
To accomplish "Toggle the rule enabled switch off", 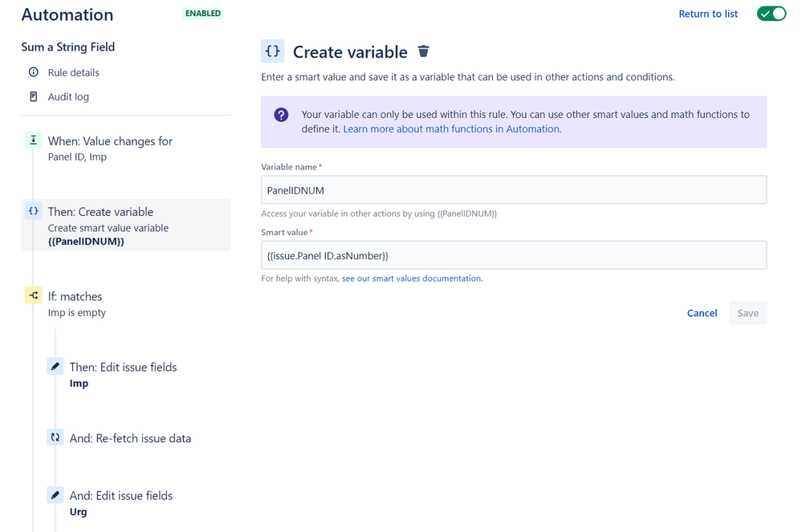I will click(771, 14).
